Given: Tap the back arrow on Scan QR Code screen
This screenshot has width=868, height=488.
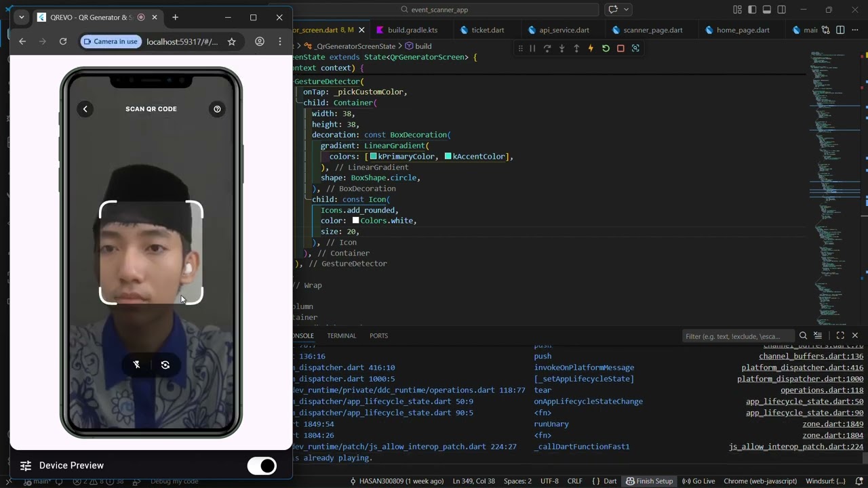Looking at the screenshot, I should pos(85,109).
